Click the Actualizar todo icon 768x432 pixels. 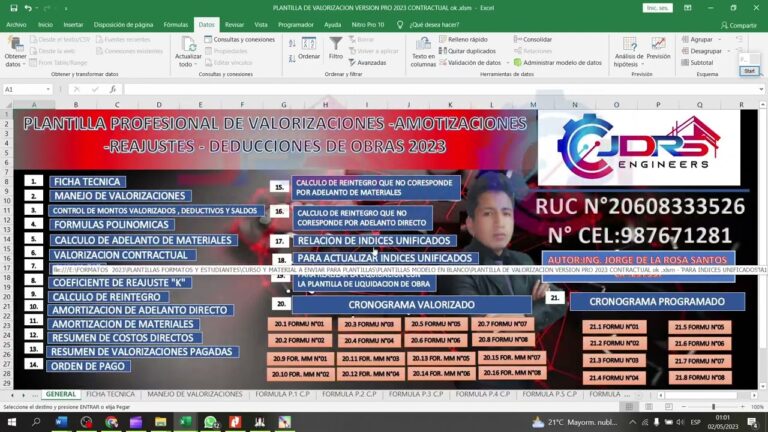click(x=188, y=45)
